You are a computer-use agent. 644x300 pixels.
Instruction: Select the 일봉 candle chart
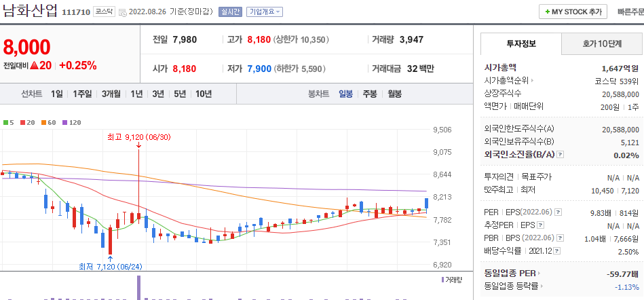(x=345, y=94)
